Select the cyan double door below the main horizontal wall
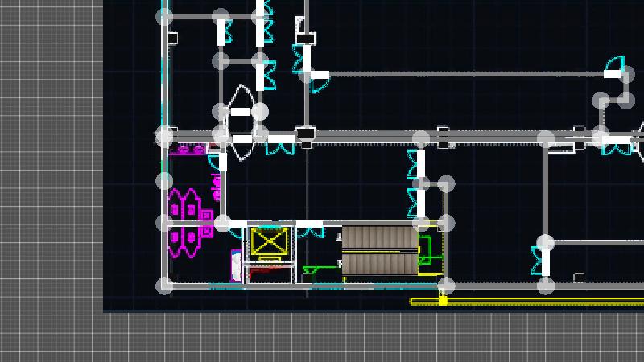The image size is (644, 362). click(x=281, y=149)
